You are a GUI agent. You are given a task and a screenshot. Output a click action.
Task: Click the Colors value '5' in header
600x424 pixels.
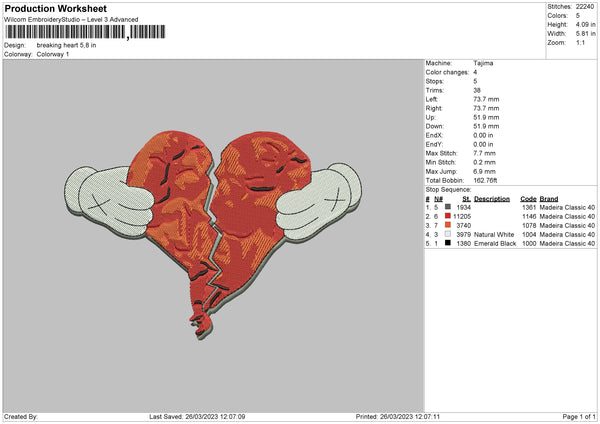point(578,16)
